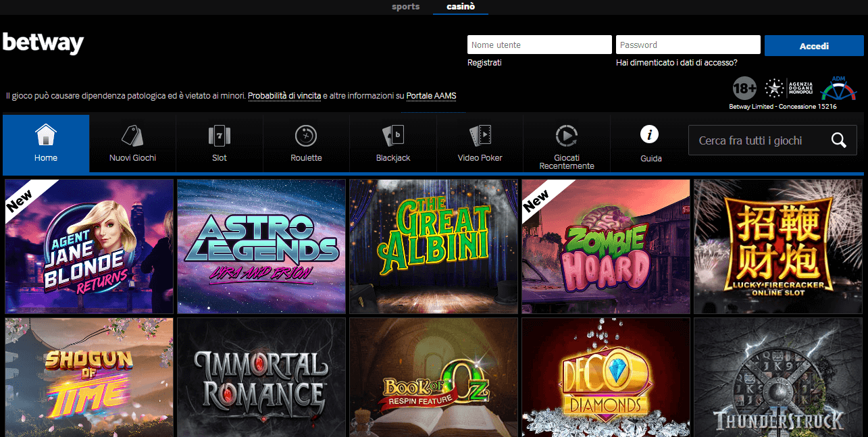Screen dimensions: 868x437
Task: Open Lucky Firecracker online slot
Action: coord(778,247)
